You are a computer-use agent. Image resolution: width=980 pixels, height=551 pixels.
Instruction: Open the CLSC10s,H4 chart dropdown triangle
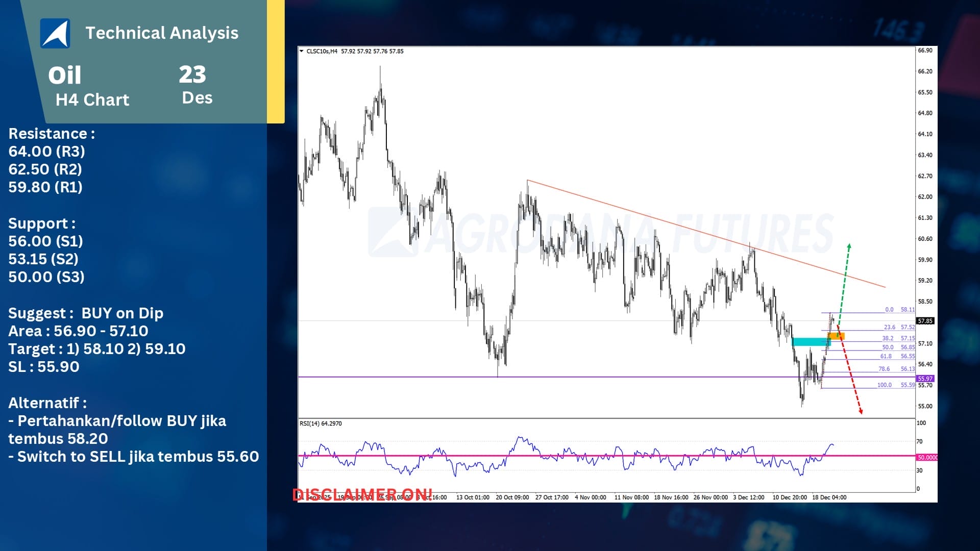tap(302, 51)
